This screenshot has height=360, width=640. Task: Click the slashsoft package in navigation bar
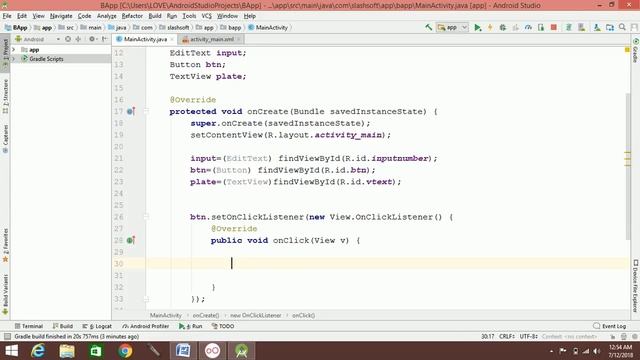(174, 27)
